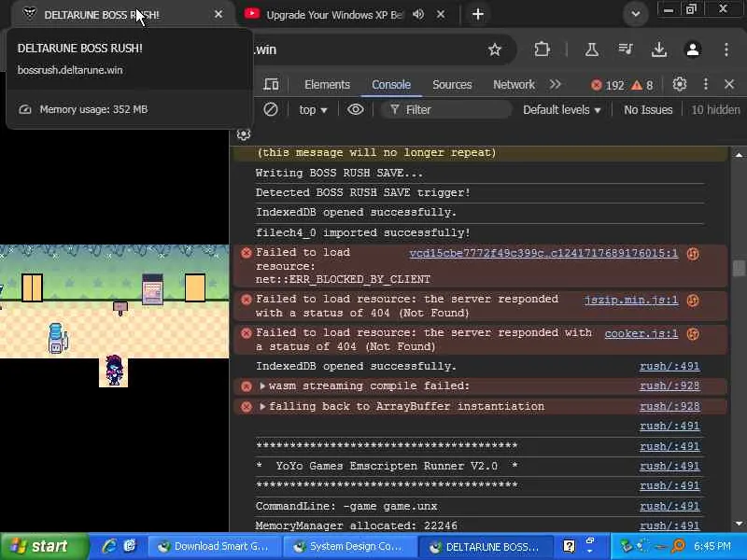Click the console scroll-up arrow
The image size is (747, 560).
click(x=739, y=155)
